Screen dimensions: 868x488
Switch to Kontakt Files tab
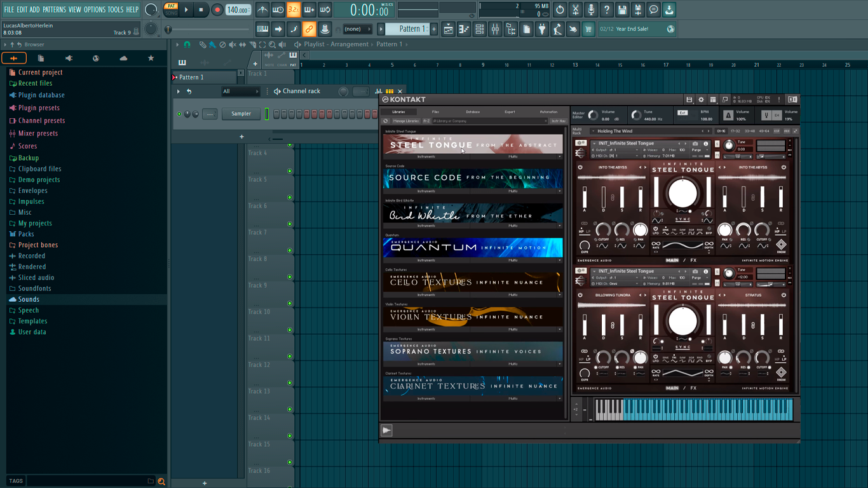click(435, 112)
